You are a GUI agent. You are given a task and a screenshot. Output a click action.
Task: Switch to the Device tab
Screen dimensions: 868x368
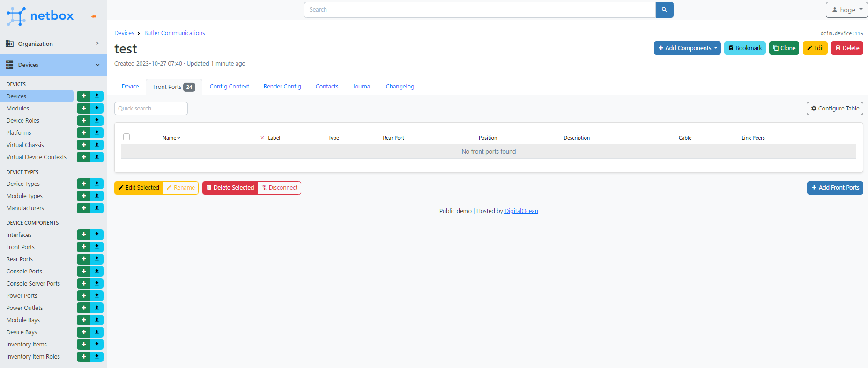(x=130, y=87)
